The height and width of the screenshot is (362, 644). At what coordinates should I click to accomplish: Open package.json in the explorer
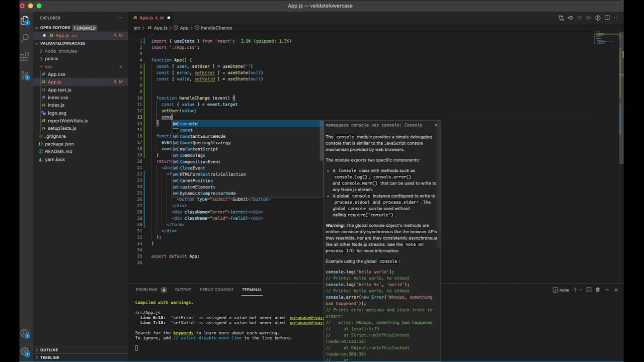point(59,144)
